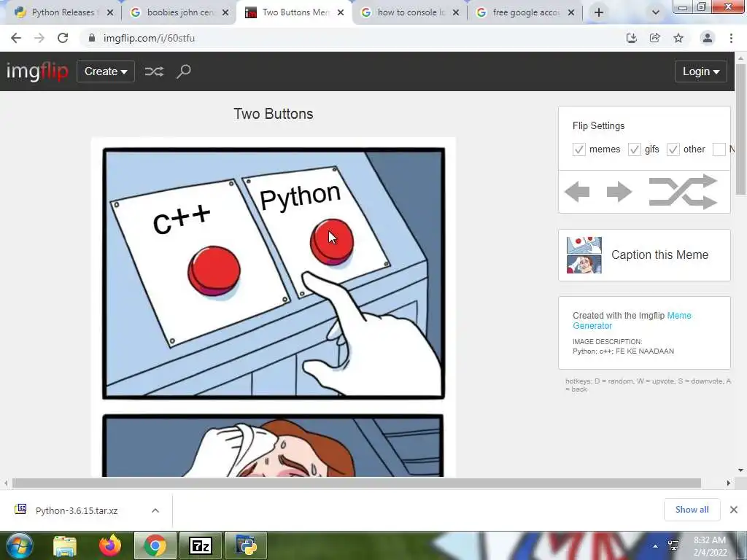The image size is (747, 560).
Task: Toggle the other checkbox
Action: [x=673, y=149]
